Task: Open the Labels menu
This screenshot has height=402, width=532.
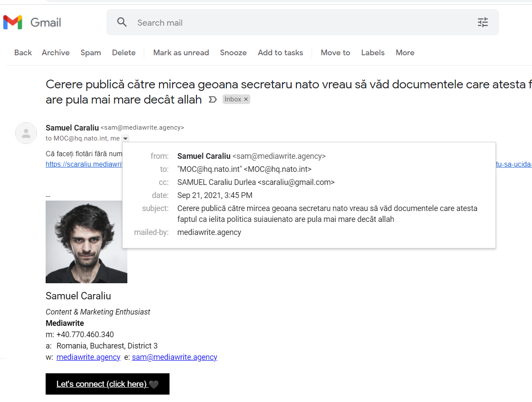Action: pos(373,53)
